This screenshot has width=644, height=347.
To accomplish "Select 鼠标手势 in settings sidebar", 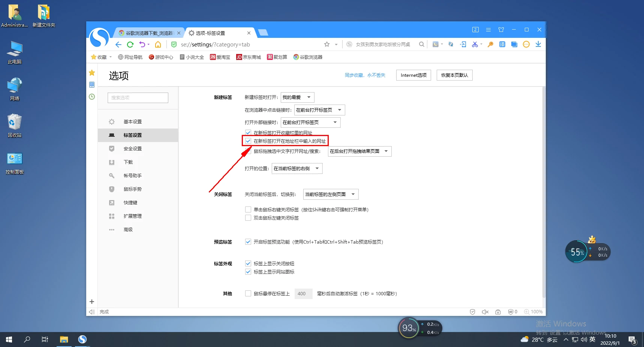I will (x=138, y=189).
